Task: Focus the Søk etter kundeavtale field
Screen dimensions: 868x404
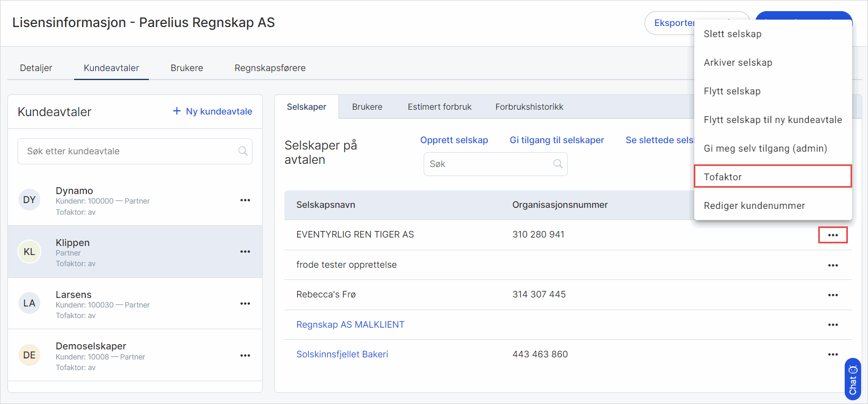Action: (x=127, y=151)
